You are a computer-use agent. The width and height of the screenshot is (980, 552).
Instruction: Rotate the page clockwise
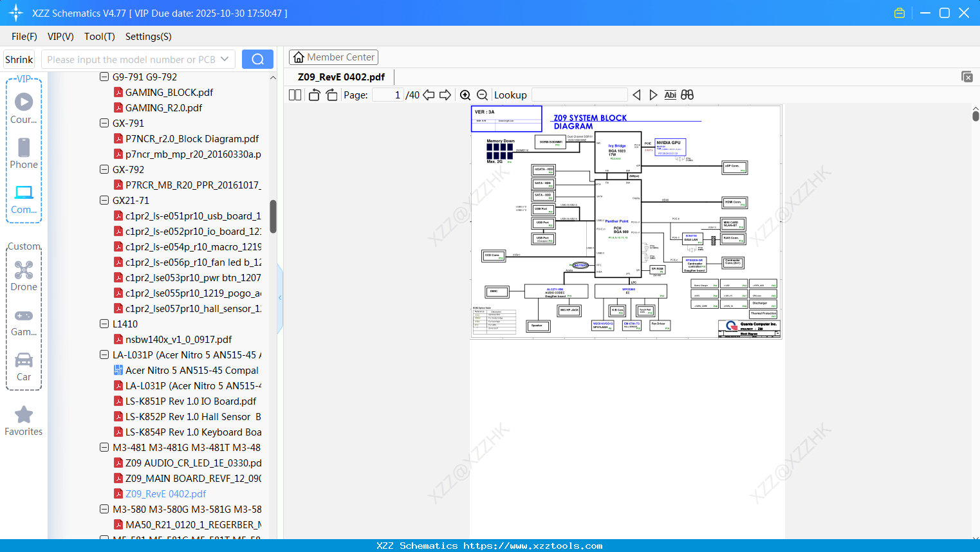pos(331,95)
